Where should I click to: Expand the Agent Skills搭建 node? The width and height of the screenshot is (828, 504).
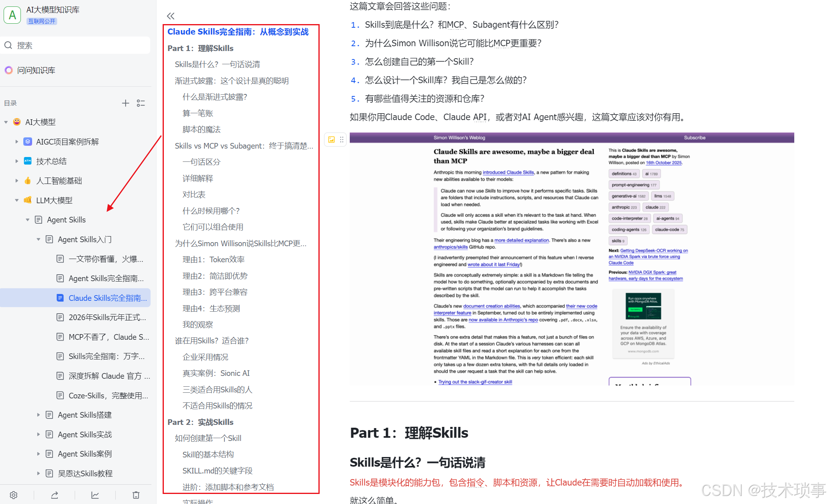pyautogui.click(x=39, y=415)
